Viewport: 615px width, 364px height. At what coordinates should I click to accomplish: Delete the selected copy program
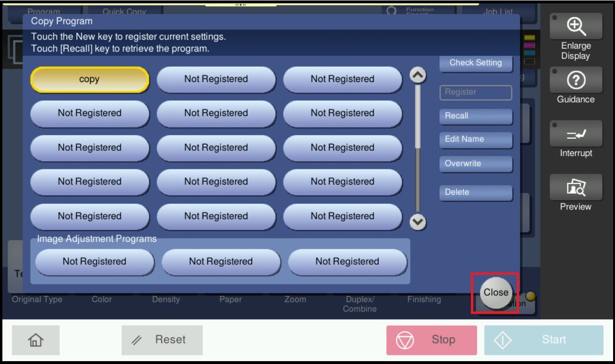tap(475, 192)
